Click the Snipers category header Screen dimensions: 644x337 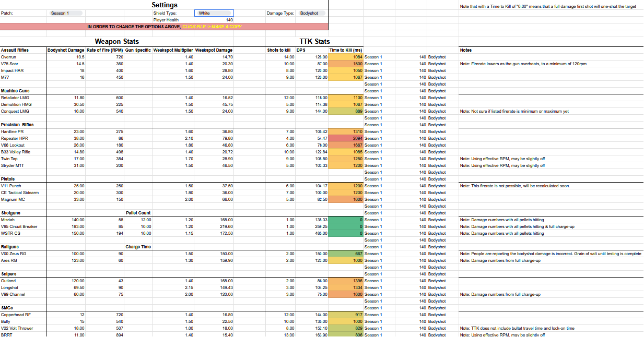9,274
